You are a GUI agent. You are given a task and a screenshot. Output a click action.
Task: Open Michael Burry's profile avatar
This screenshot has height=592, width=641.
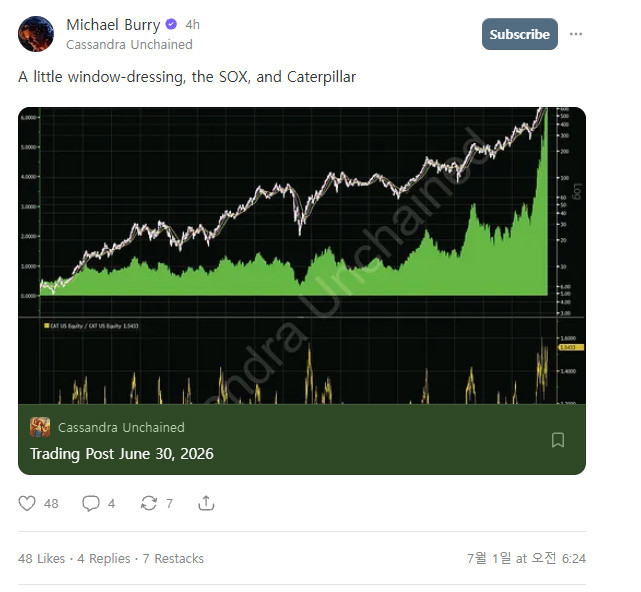[36, 34]
